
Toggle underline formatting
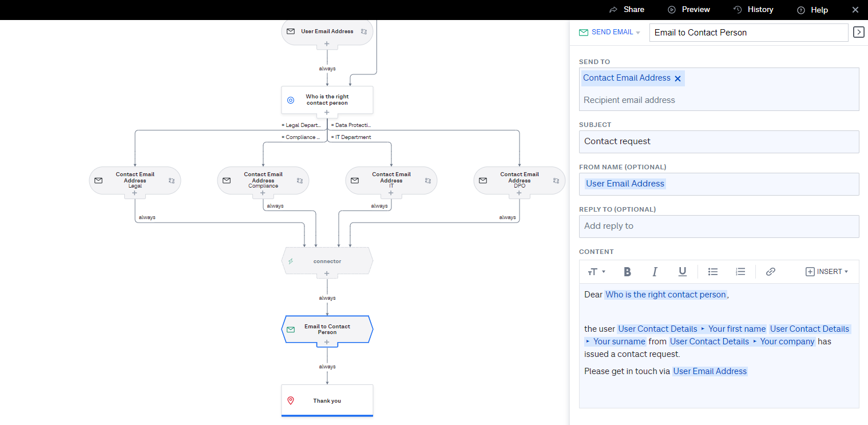682,272
